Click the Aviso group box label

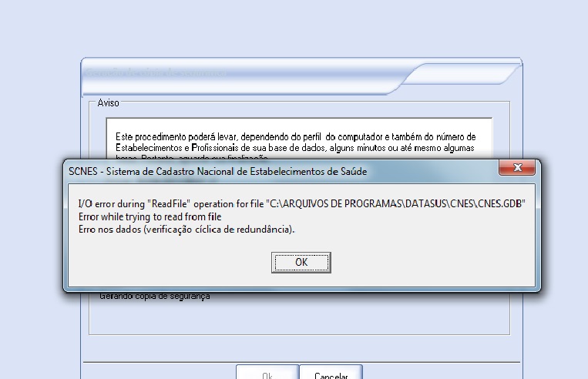click(x=108, y=103)
